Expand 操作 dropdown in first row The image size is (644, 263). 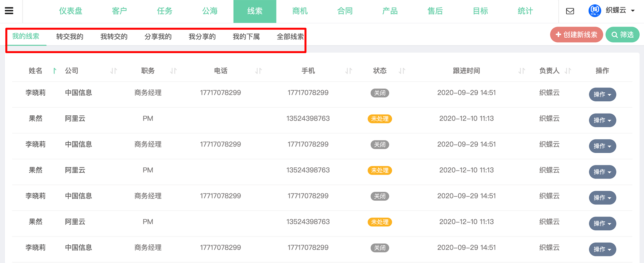(x=602, y=95)
